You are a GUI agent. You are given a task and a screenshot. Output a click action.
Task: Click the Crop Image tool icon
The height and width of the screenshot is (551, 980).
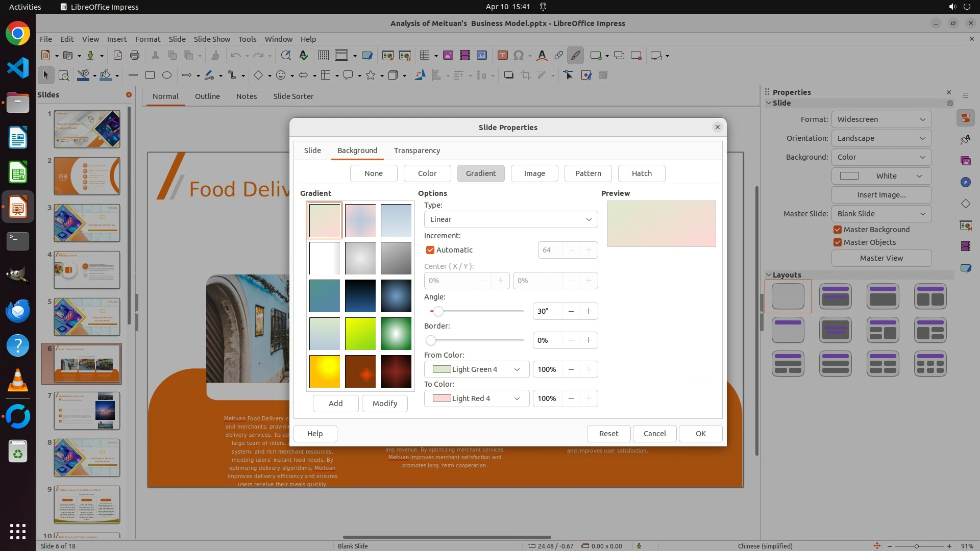(525, 76)
